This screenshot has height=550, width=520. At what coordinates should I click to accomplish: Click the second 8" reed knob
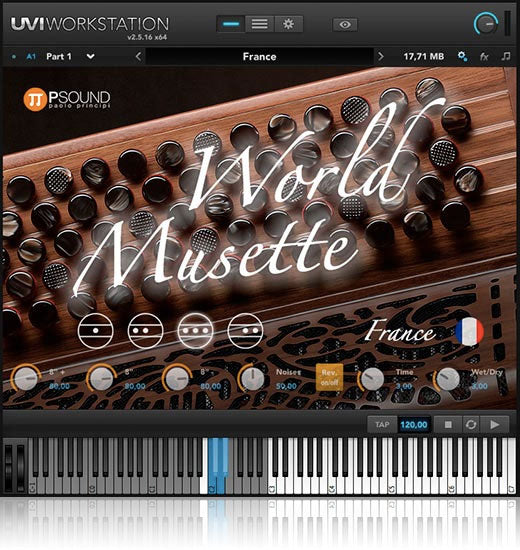101,378
